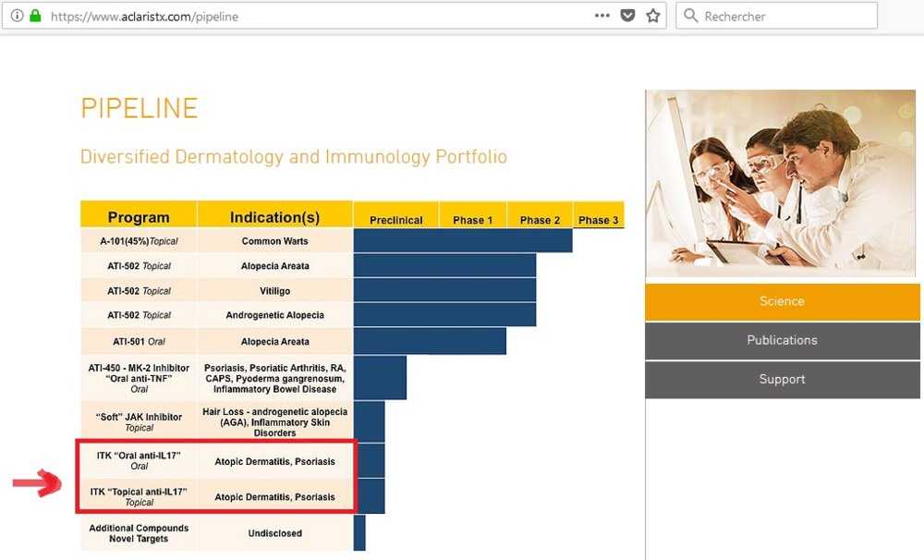Click the red arrow annotation
The height and width of the screenshot is (560, 924).
pyautogui.click(x=37, y=483)
